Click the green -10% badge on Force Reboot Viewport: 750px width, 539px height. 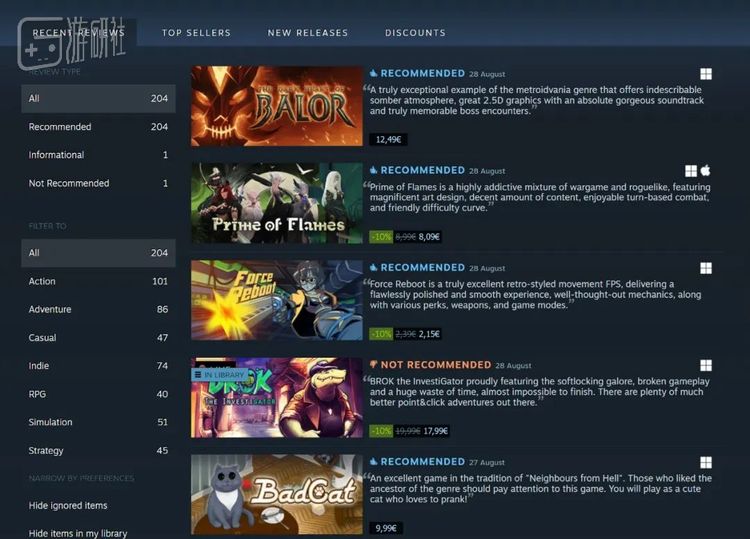click(381, 334)
